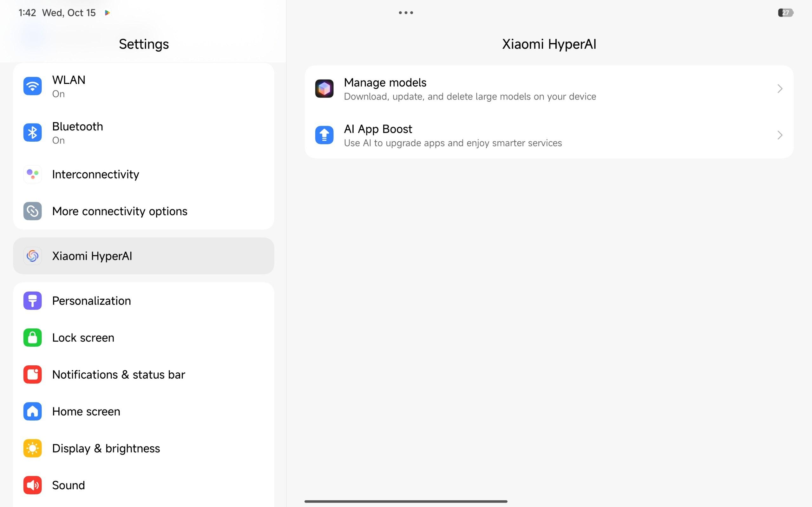The image size is (812, 507).
Task: Tap the Lock screen padlock icon
Action: pos(33,337)
